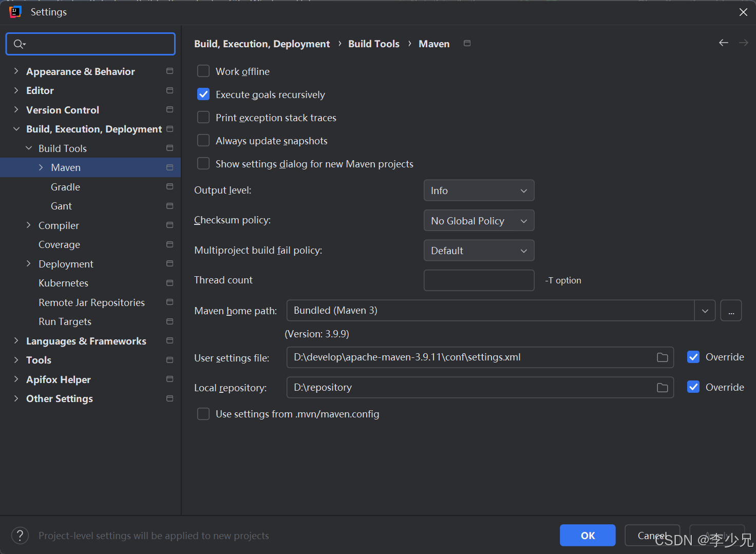The height and width of the screenshot is (554, 756).
Task: Click project-level icon beside Gradle
Action: point(170,186)
